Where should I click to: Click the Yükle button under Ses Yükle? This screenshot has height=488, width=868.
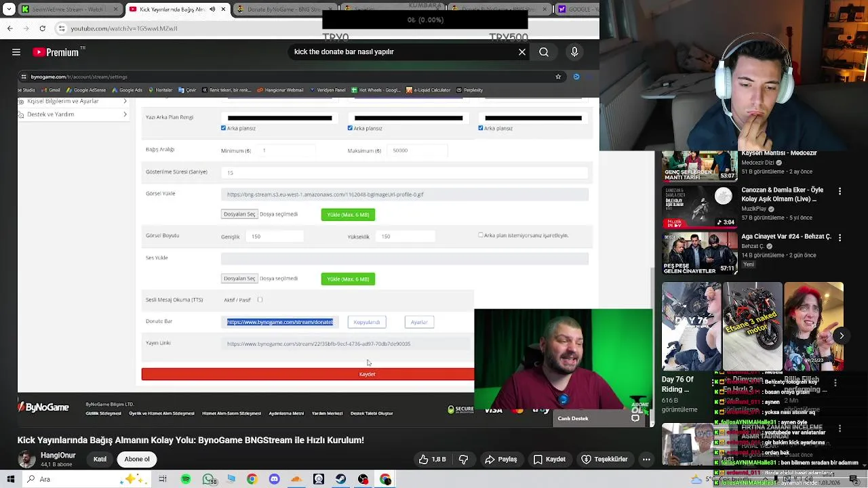coord(348,279)
